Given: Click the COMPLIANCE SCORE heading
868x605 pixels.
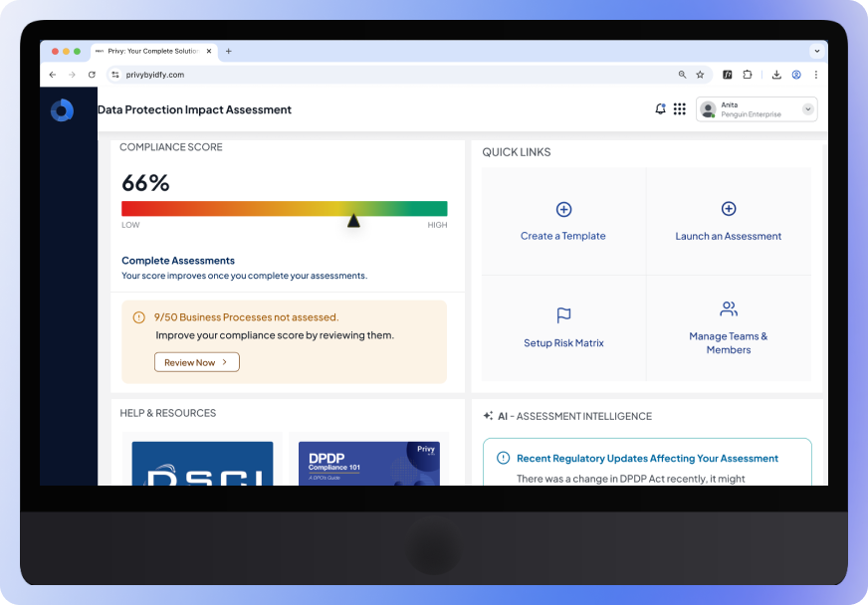Looking at the screenshot, I should point(170,147).
